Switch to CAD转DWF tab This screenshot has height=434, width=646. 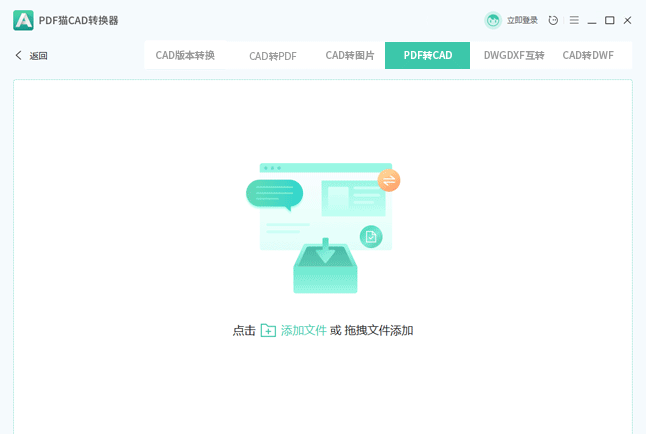(x=588, y=56)
